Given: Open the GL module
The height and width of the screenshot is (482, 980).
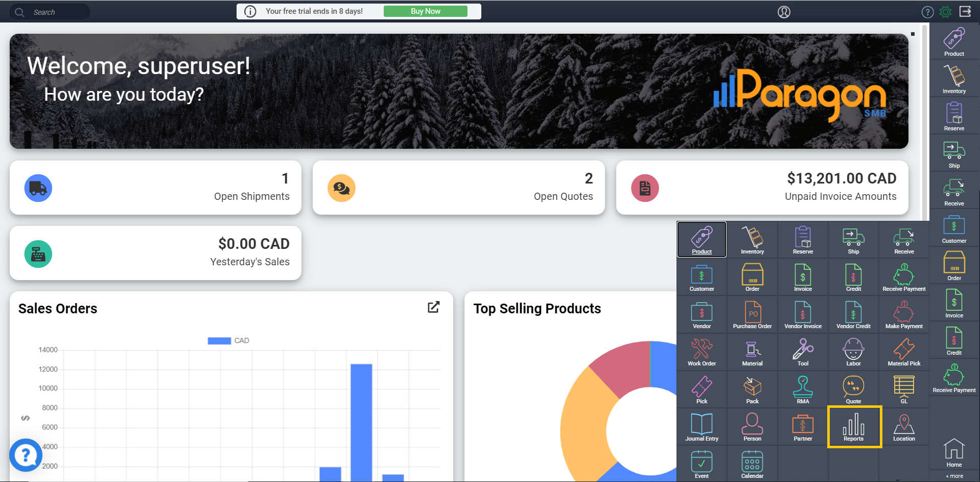Looking at the screenshot, I should pyautogui.click(x=904, y=389).
